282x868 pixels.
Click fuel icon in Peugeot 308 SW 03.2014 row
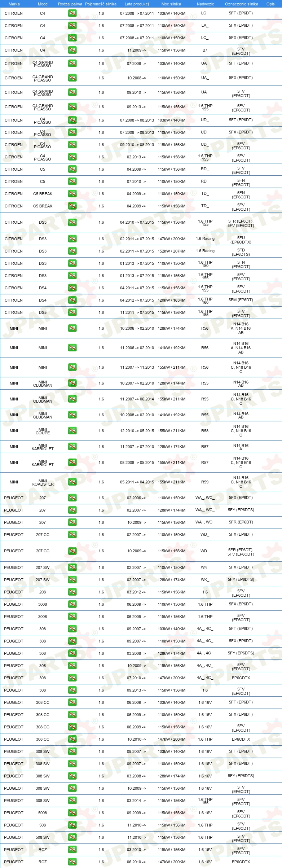[72, 801]
